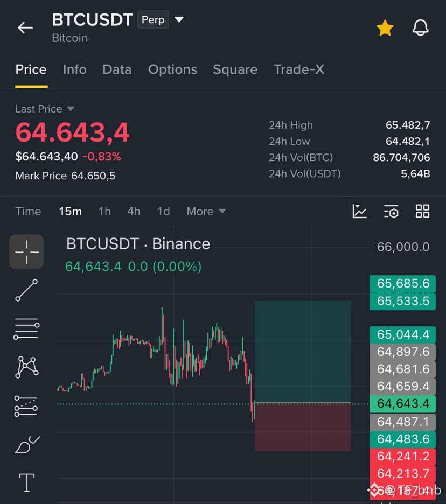The image size is (446, 504).
Task: Click the -0,83% change text
Action: coord(102,157)
